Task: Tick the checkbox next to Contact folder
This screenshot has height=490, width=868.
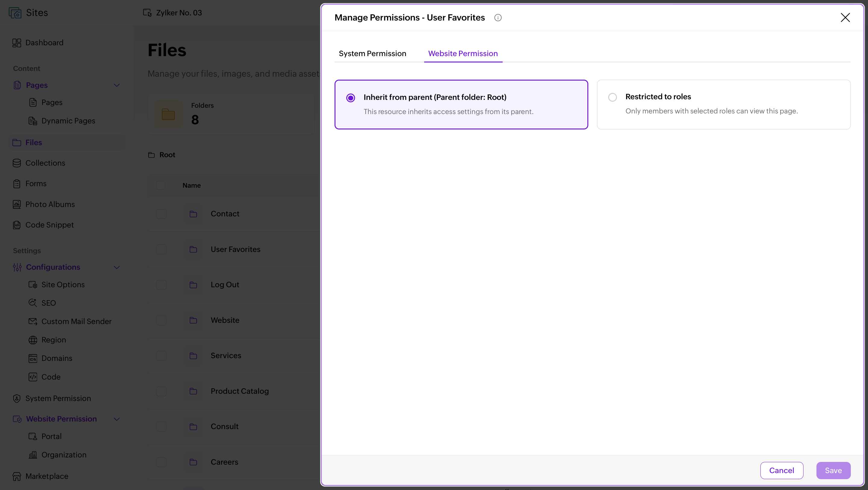Action: click(161, 214)
